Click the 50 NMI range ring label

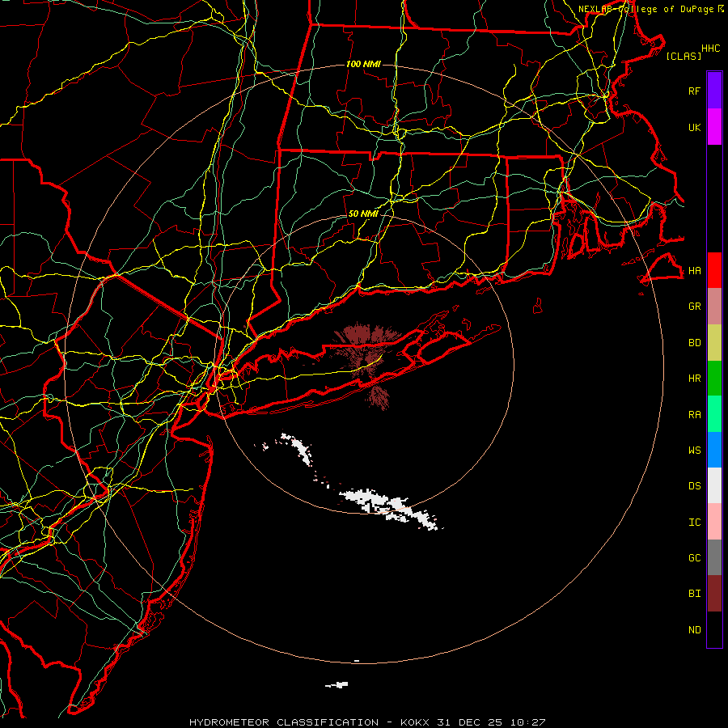tap(363, 214)
